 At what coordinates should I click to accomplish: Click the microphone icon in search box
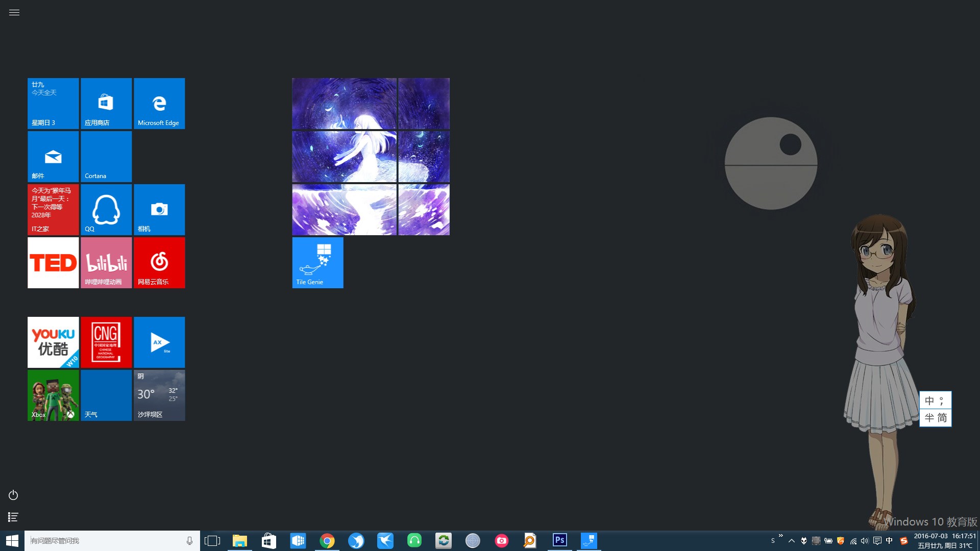click(189, 541)
